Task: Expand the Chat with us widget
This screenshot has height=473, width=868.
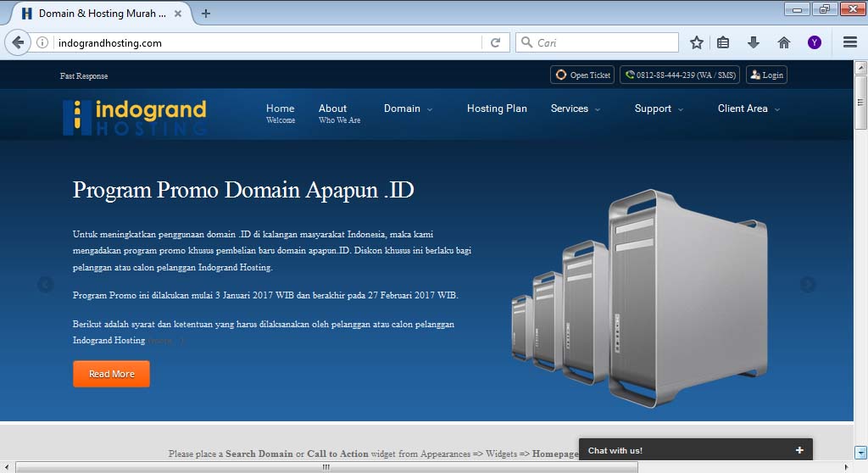Action: click(x=798, y=450)
